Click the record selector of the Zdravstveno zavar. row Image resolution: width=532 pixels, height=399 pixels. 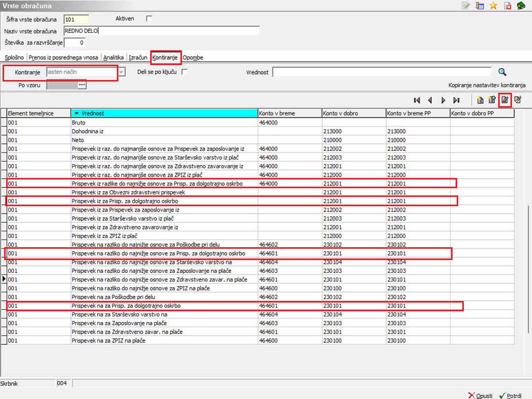click(4, 279)
